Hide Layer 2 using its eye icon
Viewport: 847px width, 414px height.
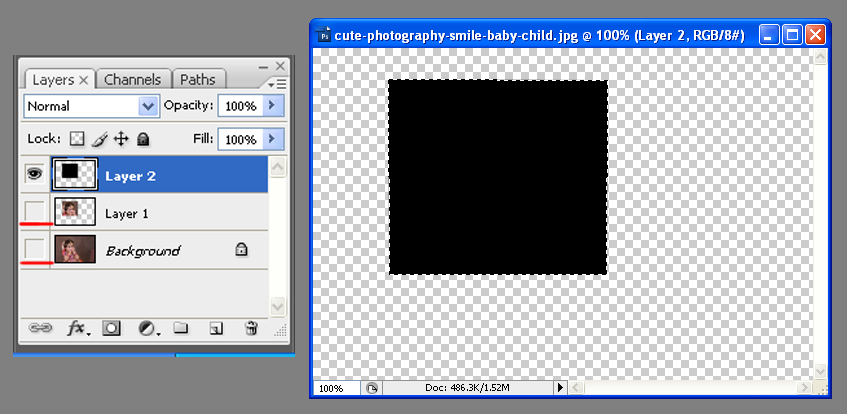click(x=34, y=173)
